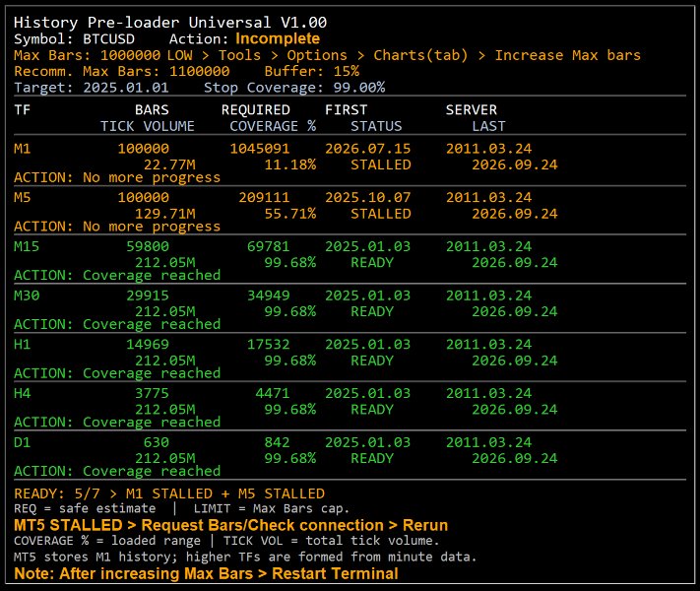Click H4 bars value '3775'
The height and width of the screenshot is (591, 700).
[153, 394]
